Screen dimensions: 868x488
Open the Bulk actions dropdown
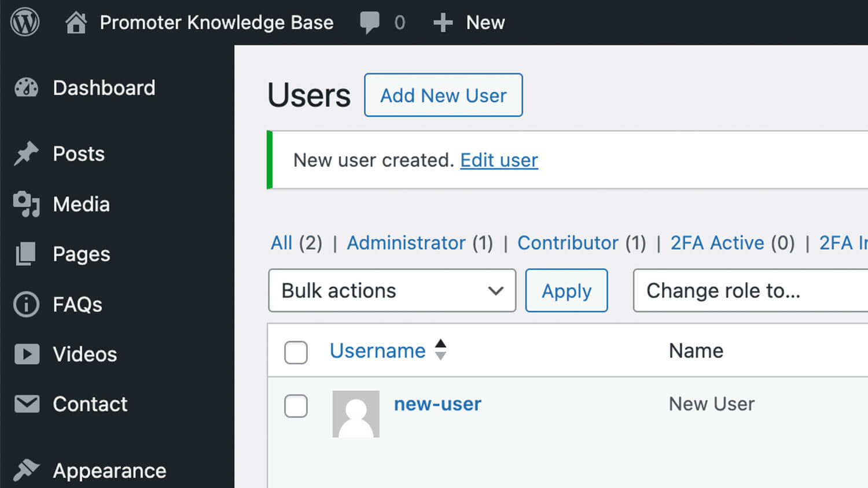tap(392, 290)
